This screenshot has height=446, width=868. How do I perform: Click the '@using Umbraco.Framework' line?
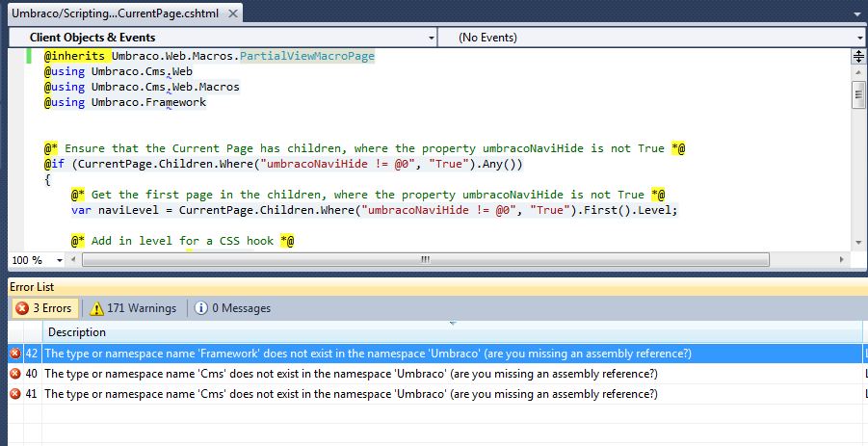coord(125,102)
